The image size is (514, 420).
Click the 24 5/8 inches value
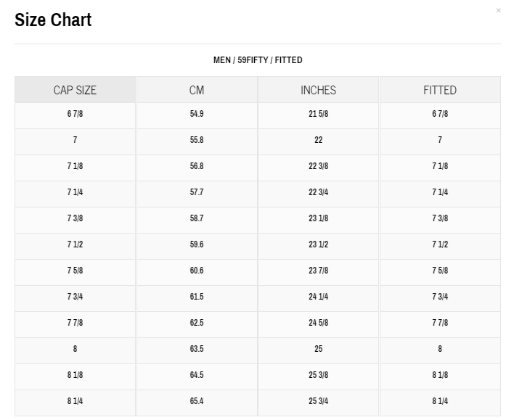click(x=318, y=323)
